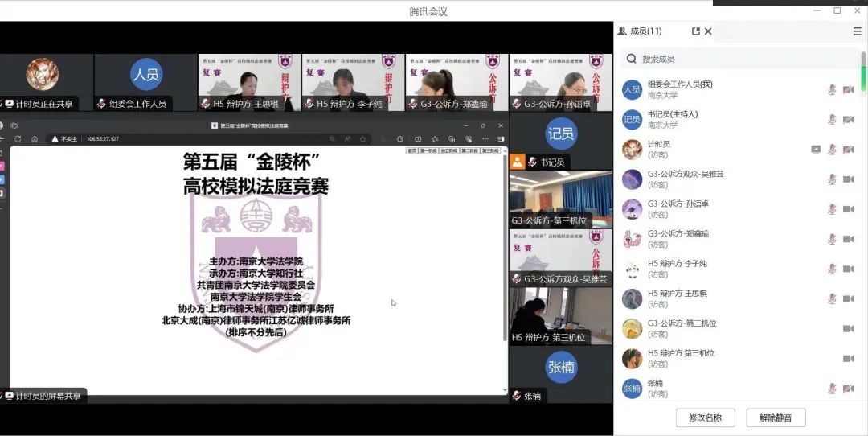Toggle microphone for 组委会工作人员(我)
The image size is (868, 436).
pos(832,89)
